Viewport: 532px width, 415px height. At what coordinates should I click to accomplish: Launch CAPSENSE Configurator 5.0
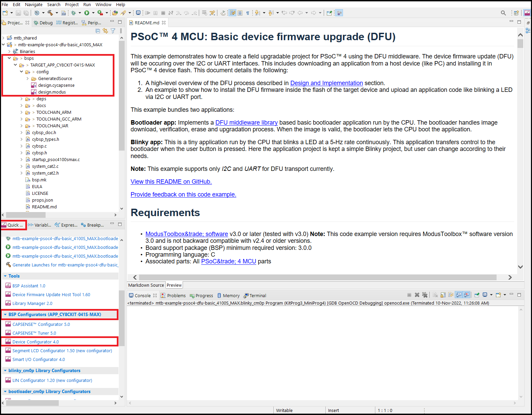41,324
